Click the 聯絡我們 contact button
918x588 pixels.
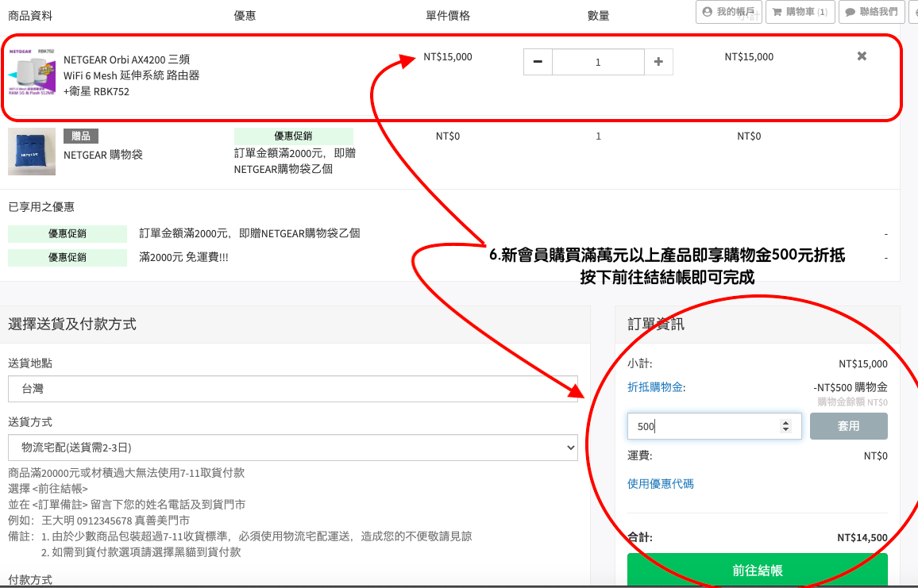point(871,12)
